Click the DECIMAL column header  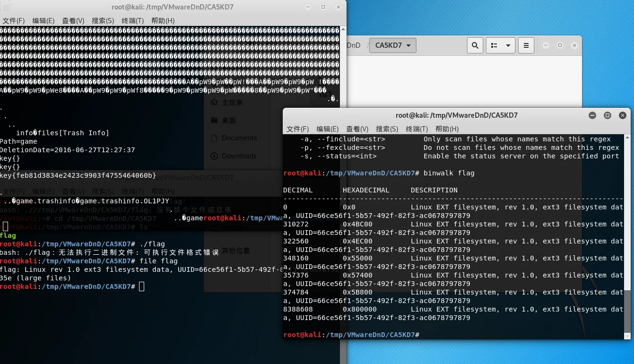[298, 190]
